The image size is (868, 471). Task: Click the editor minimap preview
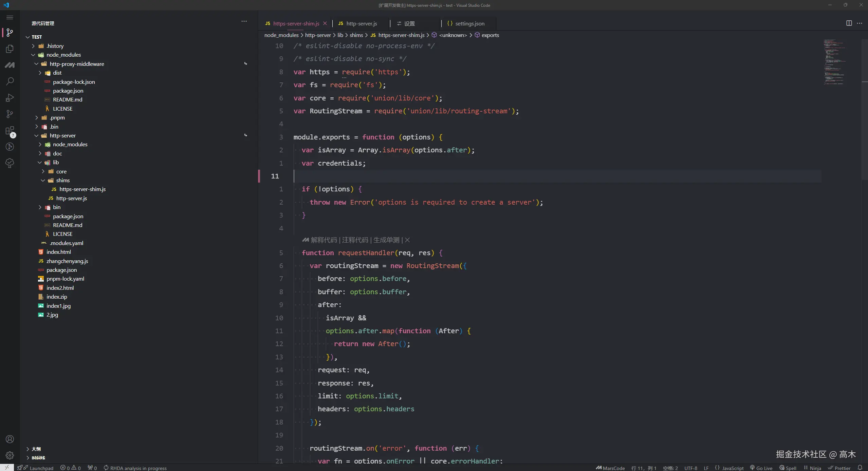[834, 62]
